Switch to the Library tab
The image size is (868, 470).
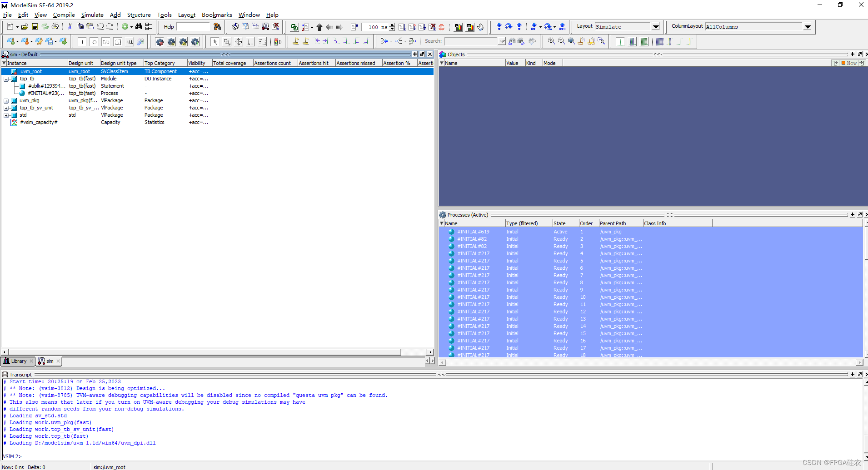click(x=18, y=361)
